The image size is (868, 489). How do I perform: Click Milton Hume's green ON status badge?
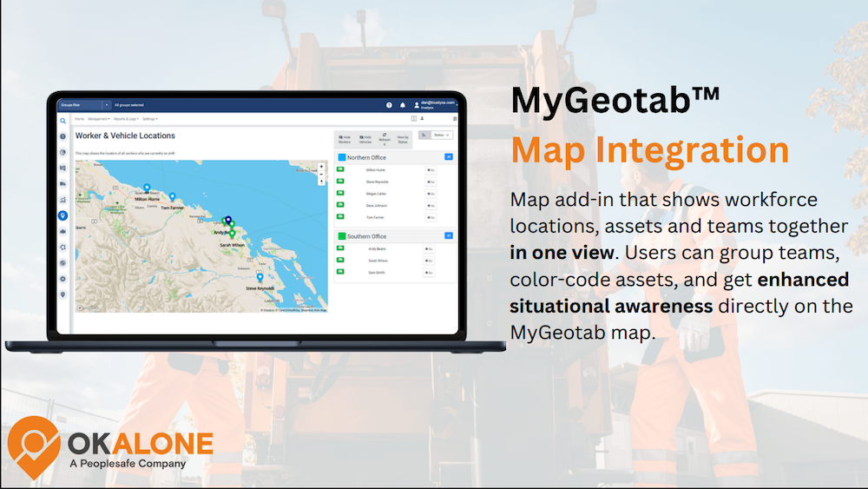click(340, 169)
